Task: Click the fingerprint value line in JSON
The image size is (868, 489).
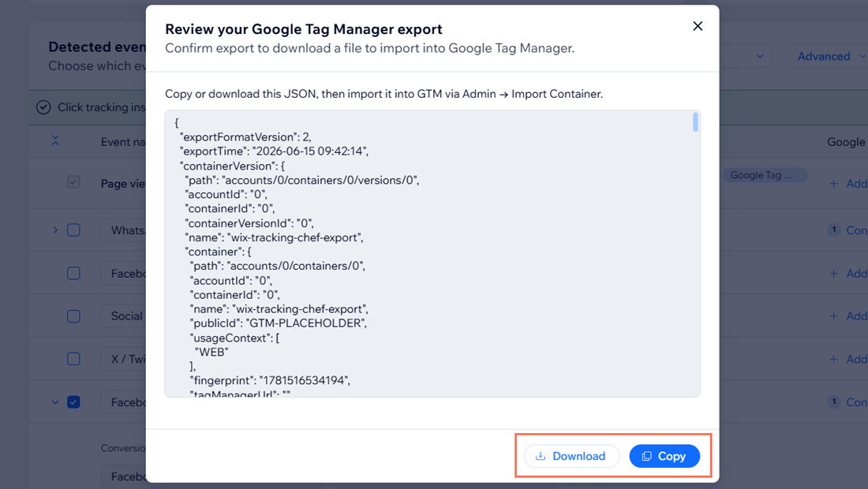Action: [270, 380]
